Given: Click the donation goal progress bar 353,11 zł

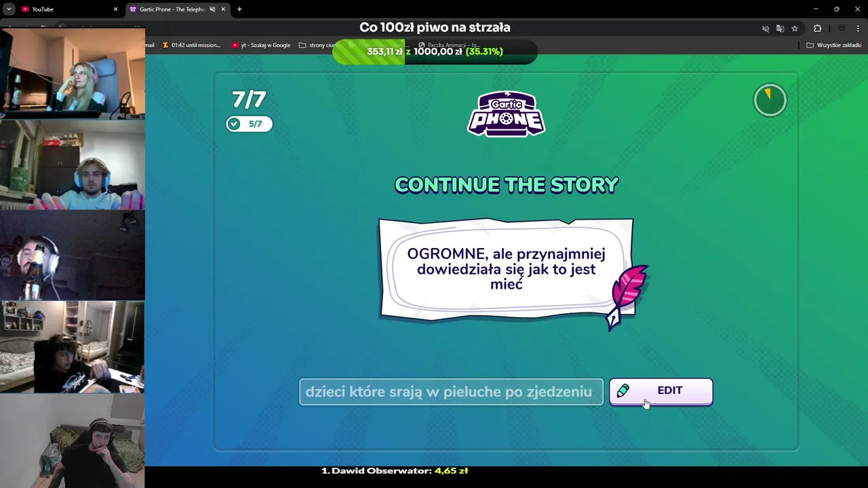Looking at the screenshot, I should pos(435,52).
